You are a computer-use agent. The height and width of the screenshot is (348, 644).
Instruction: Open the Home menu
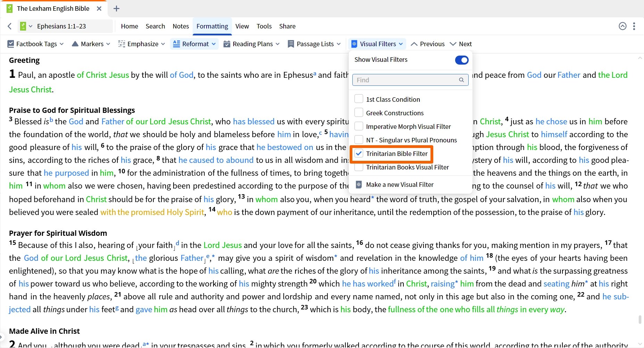129,26
